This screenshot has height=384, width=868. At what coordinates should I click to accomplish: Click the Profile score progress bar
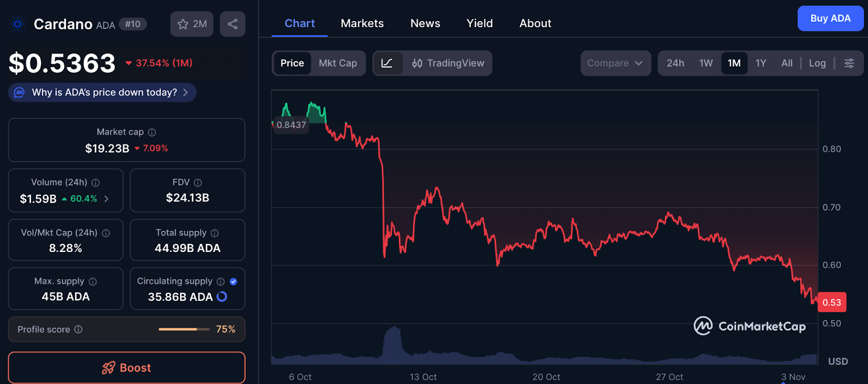(184, 329)
